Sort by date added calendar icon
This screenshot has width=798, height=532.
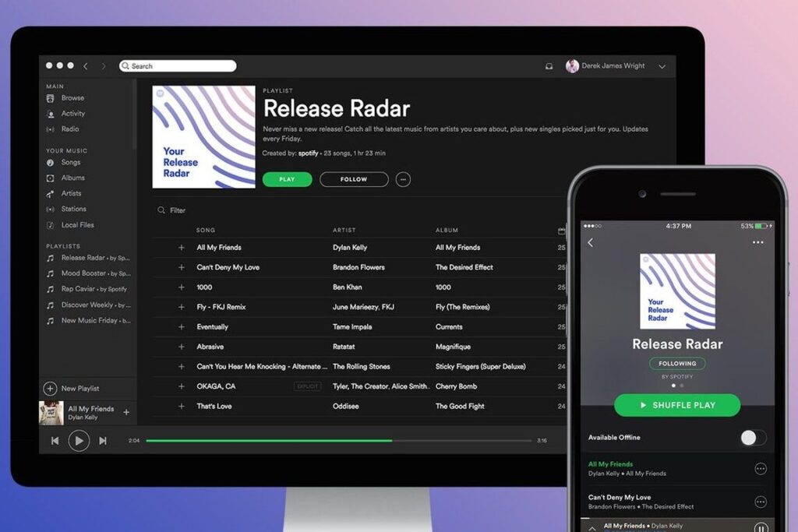click(x=561, y=231)
